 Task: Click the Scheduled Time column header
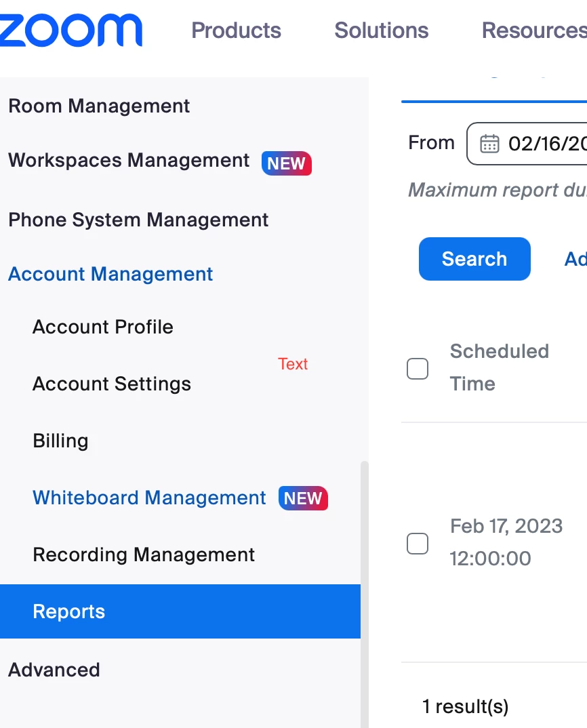500,367
